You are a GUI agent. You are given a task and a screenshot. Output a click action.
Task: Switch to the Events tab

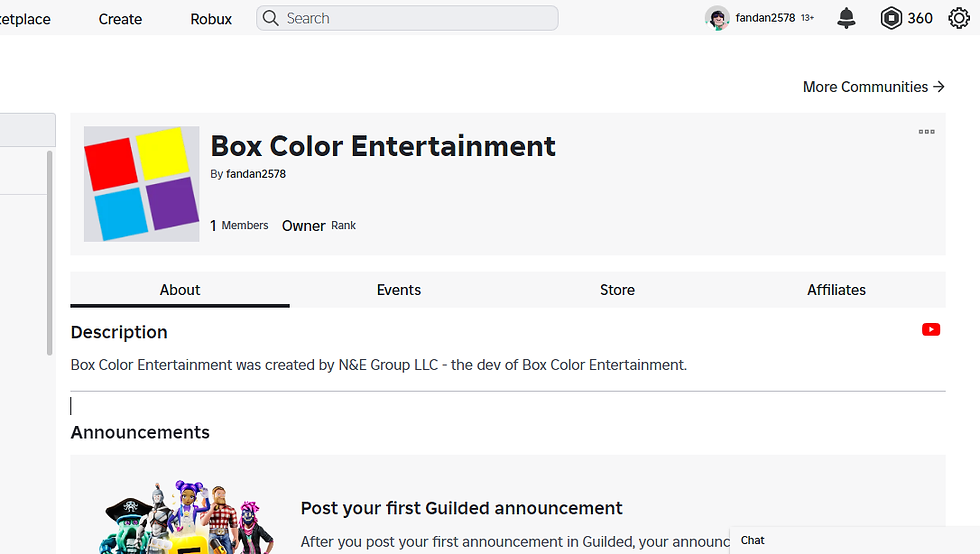coord(399,290)
